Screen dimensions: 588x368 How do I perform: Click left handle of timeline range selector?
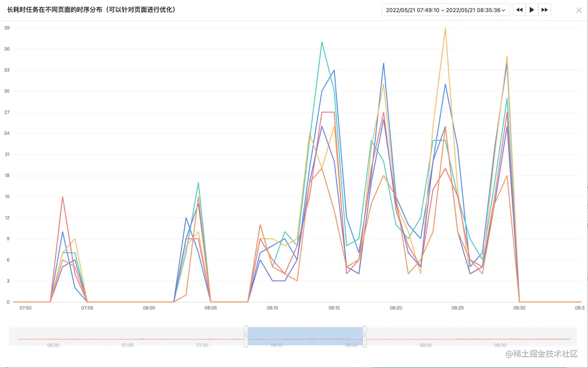point(246,336)
